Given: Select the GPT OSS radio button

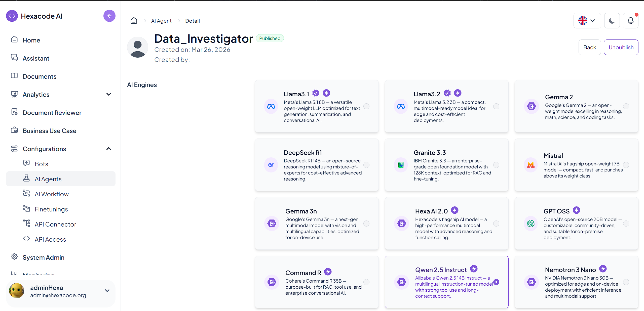Looking at the screenshot, I should point(626,224).
